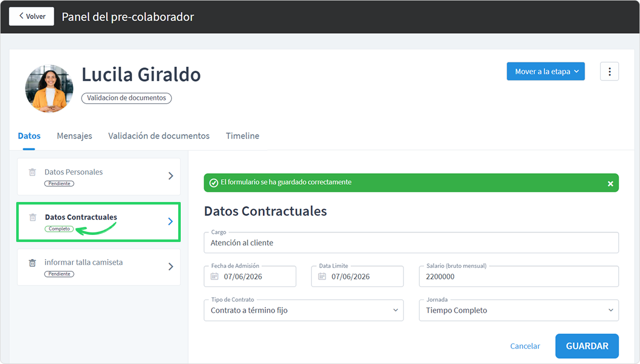Dismiss the green success notification

[x=610, y=183]
